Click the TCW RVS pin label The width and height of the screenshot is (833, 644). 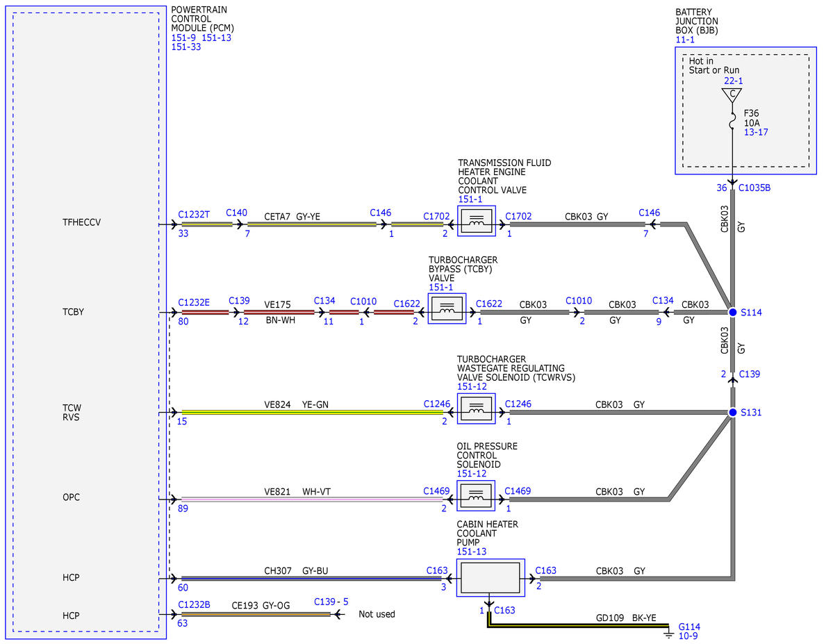click(x=72, y=413)
